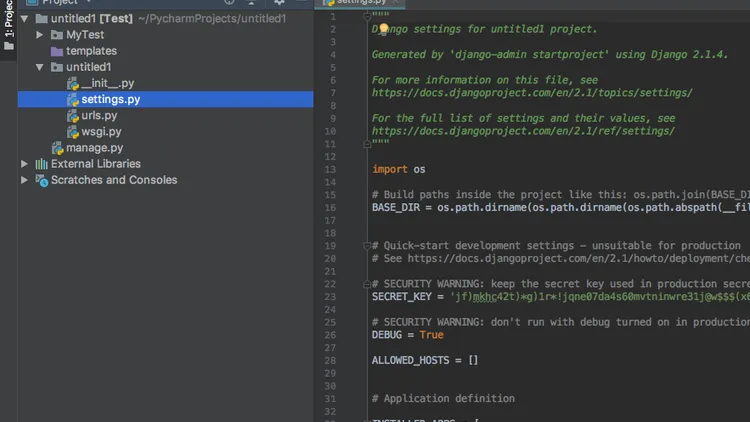This screenshot has height=422, width=750.
Task: Click the yellow lightbulb intention icon
Action: 384,30
